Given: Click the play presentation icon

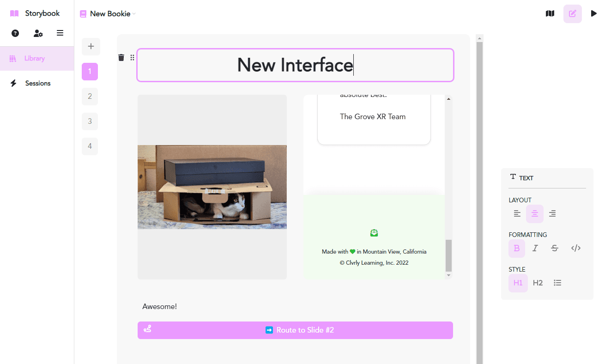Looking at the screenshot, I should coord(594,14).
